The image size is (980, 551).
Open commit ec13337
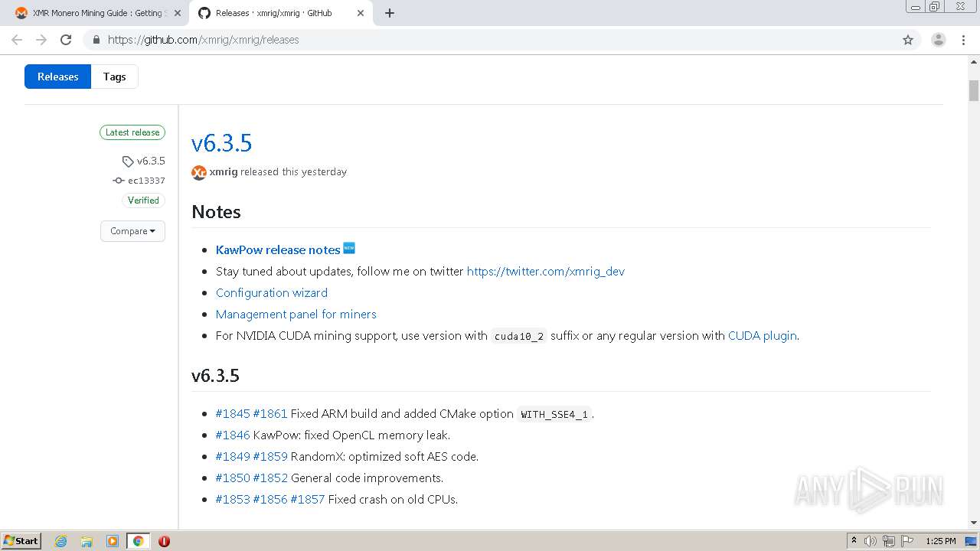coord(146,181)
